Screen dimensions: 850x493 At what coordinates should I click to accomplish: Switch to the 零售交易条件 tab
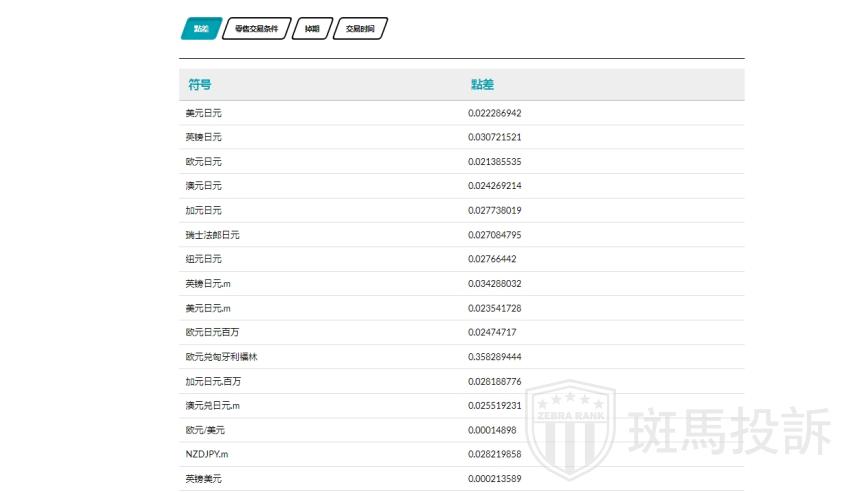[256, 29]
